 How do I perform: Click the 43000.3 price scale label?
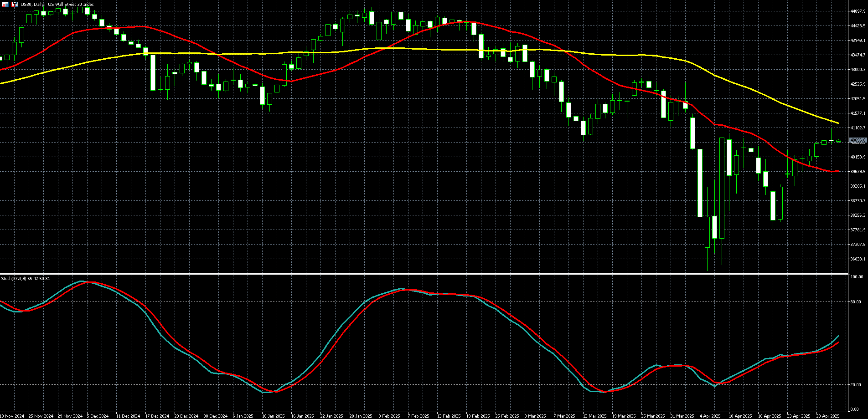[858, 70]
